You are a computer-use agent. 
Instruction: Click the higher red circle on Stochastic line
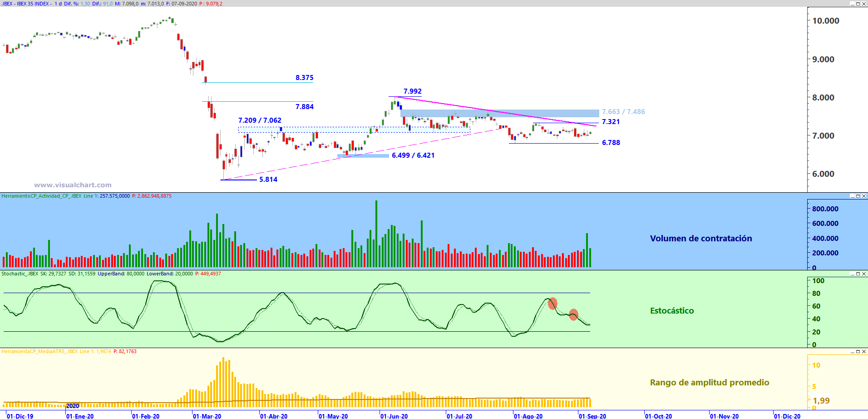(x=552, y=304)
